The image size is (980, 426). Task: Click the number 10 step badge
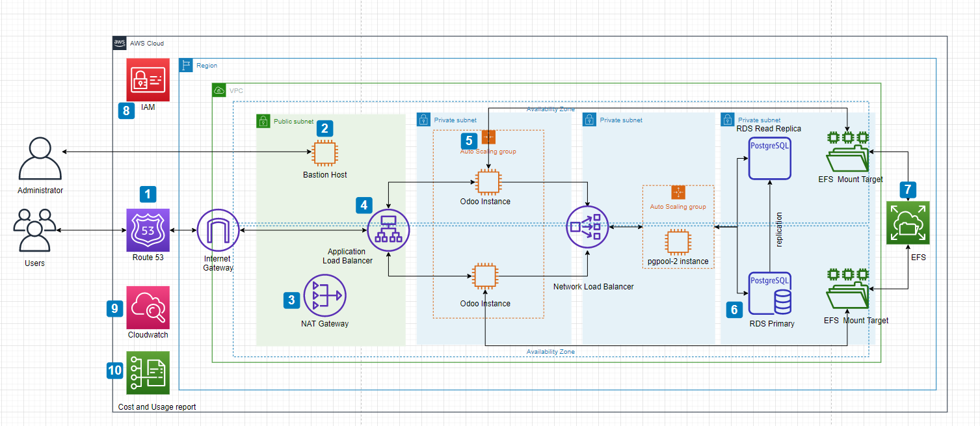tap(115, 371)
